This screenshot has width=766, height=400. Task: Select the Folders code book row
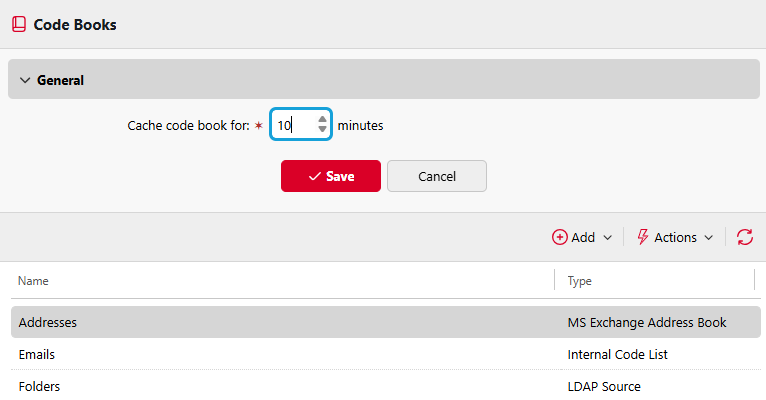pyautogui.click(x=385, y=386)
